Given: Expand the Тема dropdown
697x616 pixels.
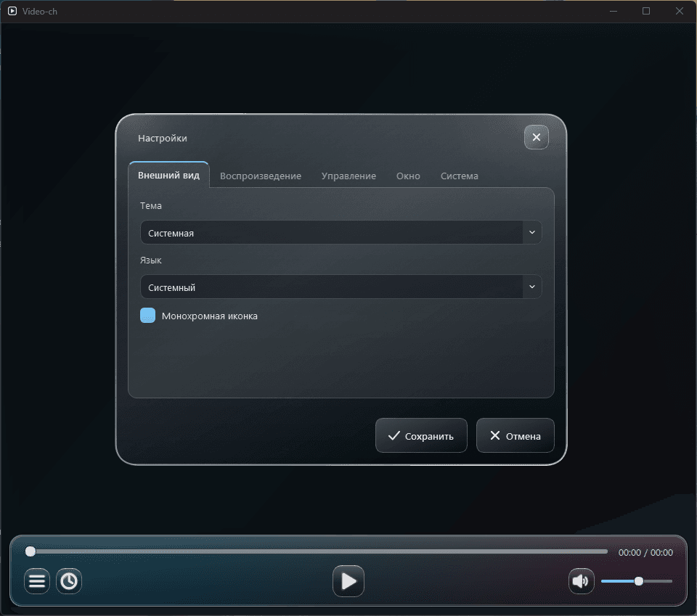Looking at the screenshot, I should click(x=341, y=232).
